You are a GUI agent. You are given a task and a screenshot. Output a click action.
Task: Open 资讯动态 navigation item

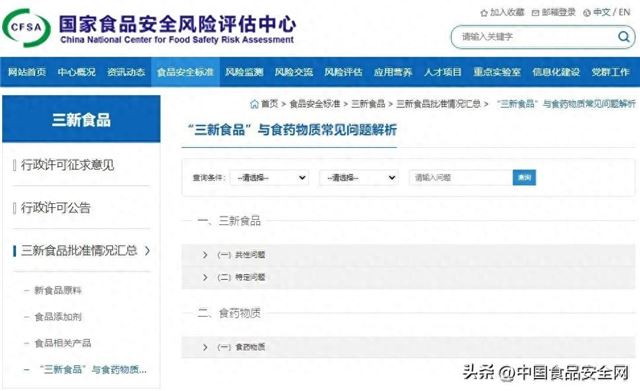[126, 72]
